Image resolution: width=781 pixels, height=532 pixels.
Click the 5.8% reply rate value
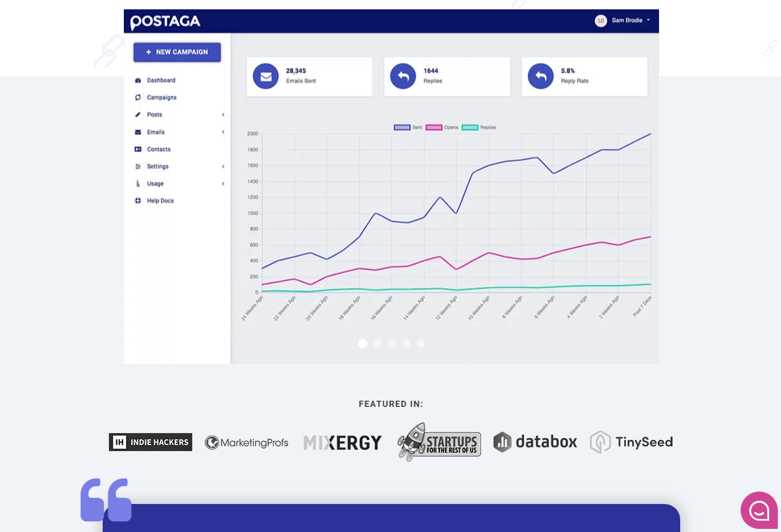click(x=568, y=71)
